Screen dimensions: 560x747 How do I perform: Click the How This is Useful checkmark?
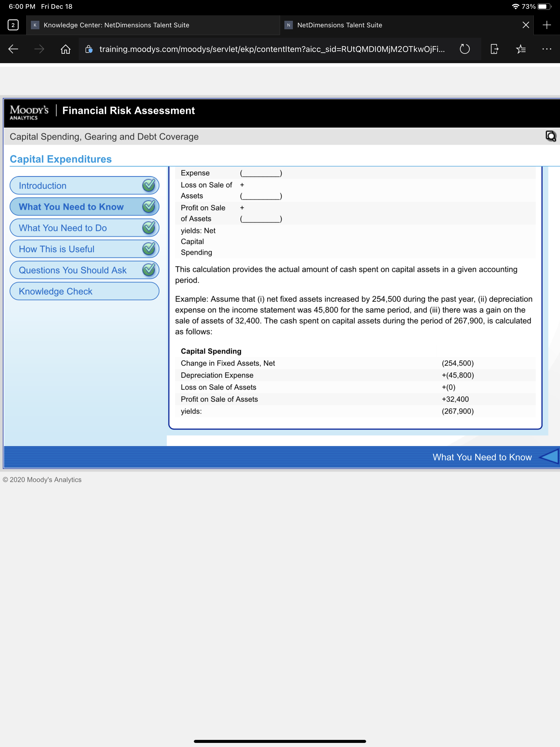[148, 249]
